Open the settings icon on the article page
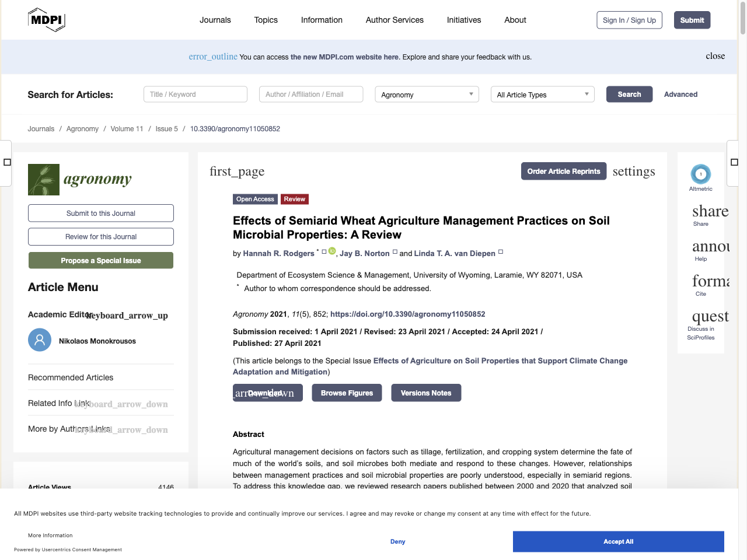The width and height of the screenshot is (747, 560). [634, 171]
